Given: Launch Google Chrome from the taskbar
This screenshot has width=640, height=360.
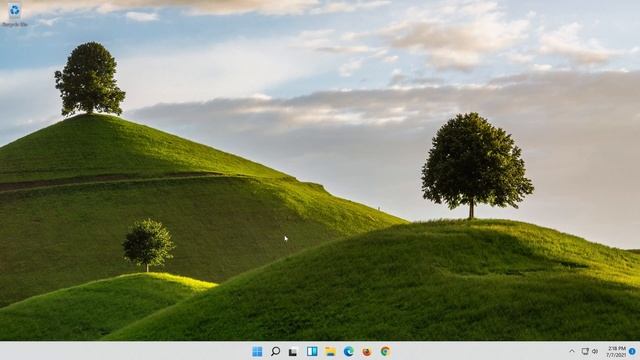Looking at the screenshot, I should (x=385, y=351).
